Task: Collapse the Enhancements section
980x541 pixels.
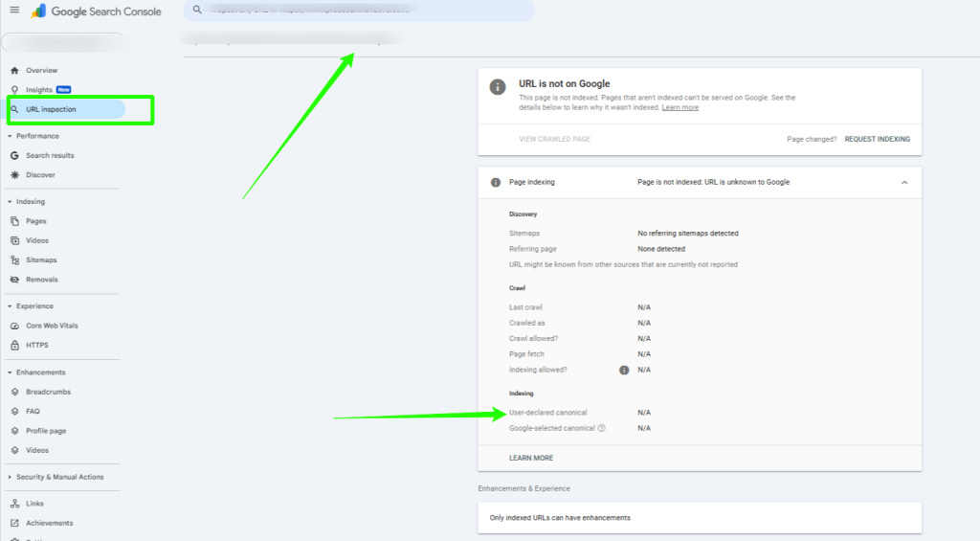Action: [x=10, y=372]
